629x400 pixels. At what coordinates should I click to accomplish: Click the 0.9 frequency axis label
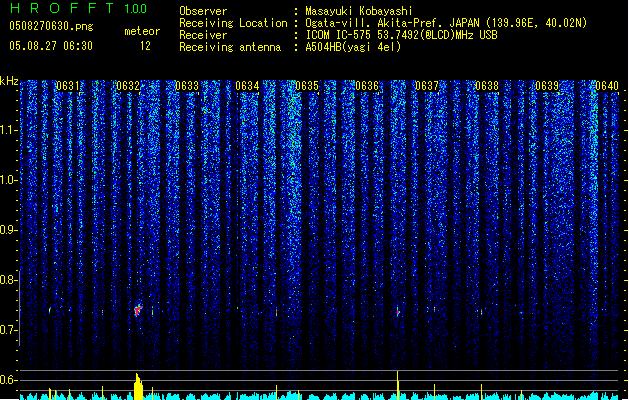[9, 230]
